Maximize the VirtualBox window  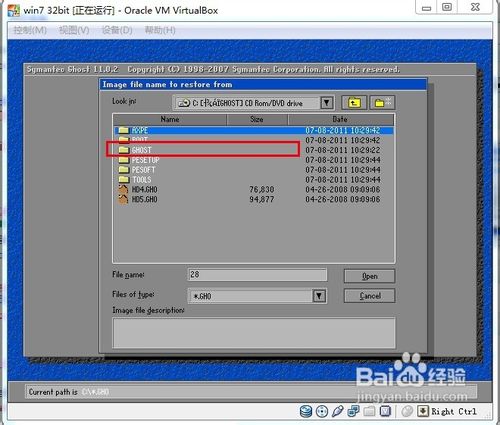(x=447, y=7)
